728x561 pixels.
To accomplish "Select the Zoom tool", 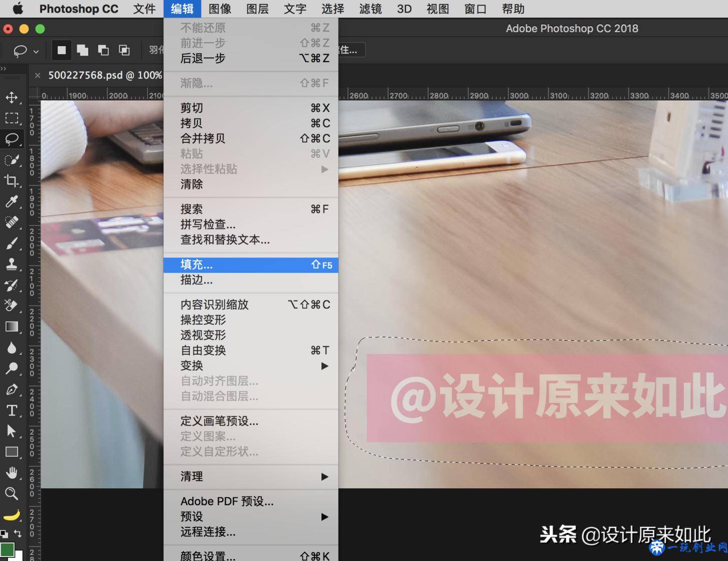I will [12, 494].
